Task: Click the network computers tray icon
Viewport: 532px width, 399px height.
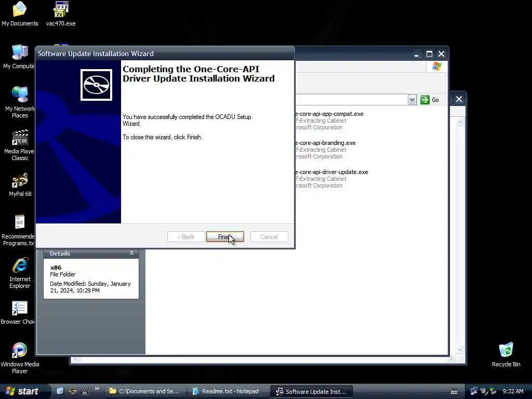Action: 474,391
